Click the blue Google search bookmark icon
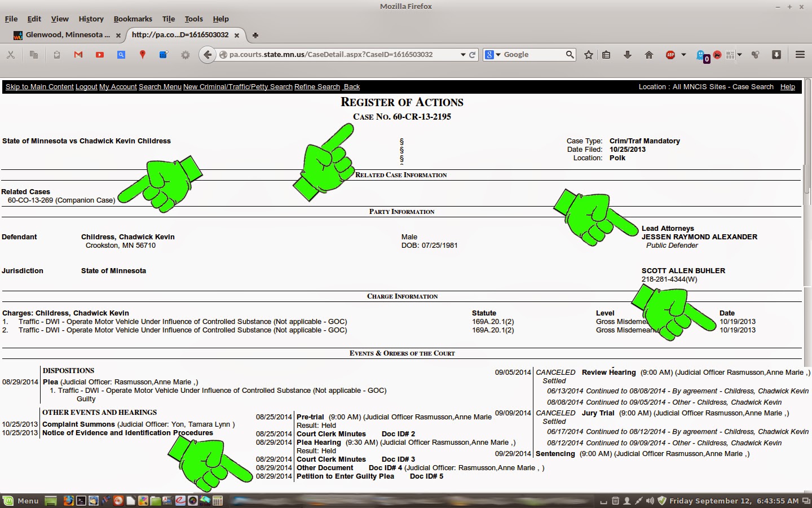The width and height of the screenshot is (812, 508). [x=121, y=55]
